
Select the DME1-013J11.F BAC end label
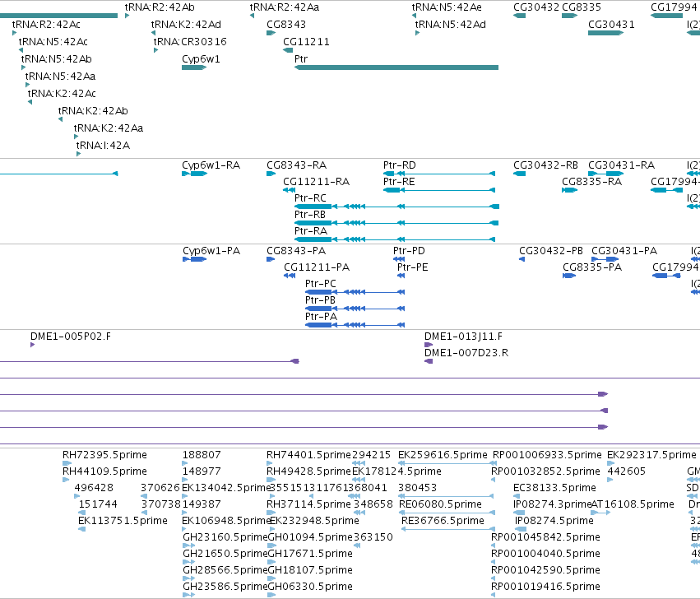pos(463,337)
